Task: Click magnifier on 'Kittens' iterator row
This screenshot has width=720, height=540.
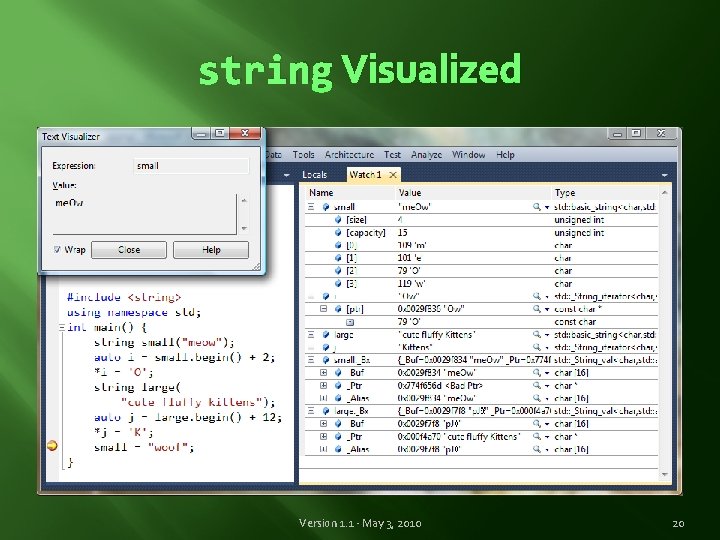Action: (536, 347)
